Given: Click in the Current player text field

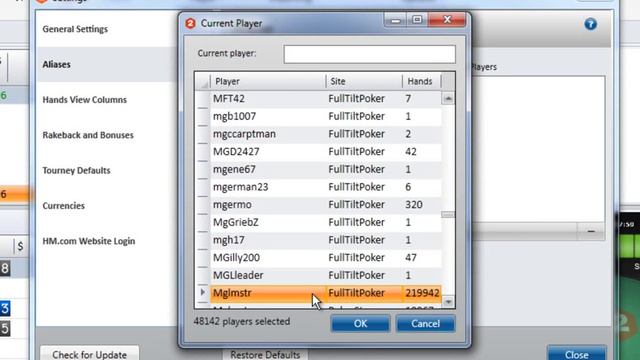Looking at the screenshot, I should click(369, 54).
